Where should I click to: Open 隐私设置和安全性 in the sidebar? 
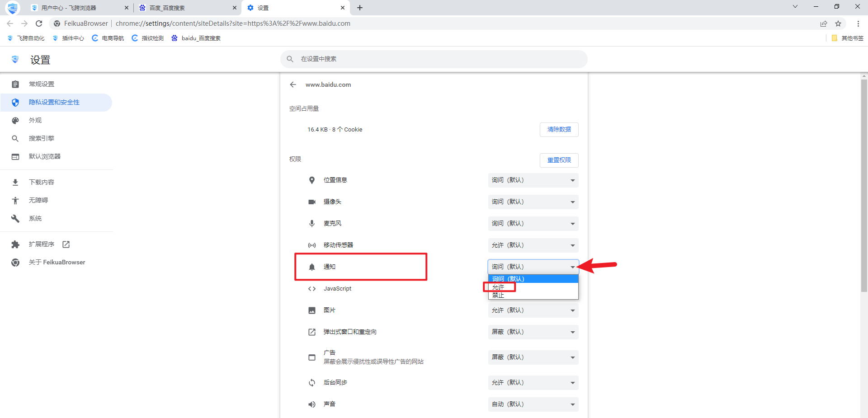tap(57, 103)
